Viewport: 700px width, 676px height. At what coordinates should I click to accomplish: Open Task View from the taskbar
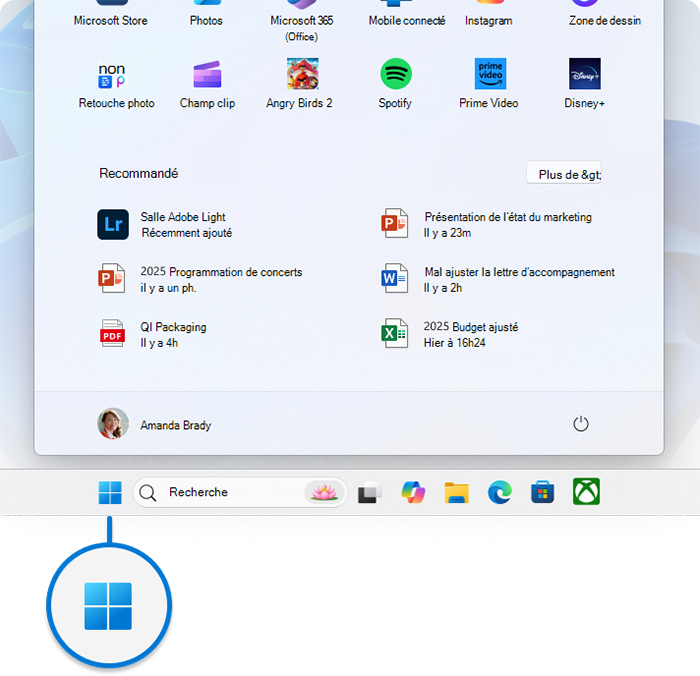click(x=370, y=492)
